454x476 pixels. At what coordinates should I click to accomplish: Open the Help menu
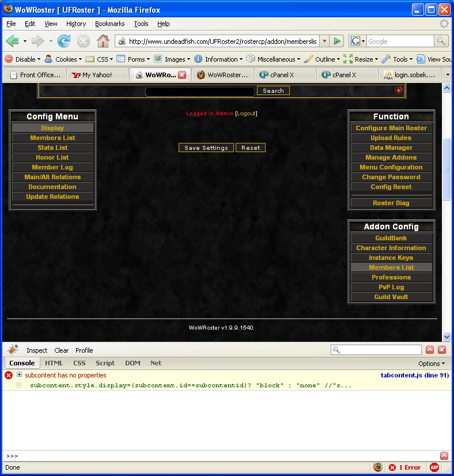point(163,24)
